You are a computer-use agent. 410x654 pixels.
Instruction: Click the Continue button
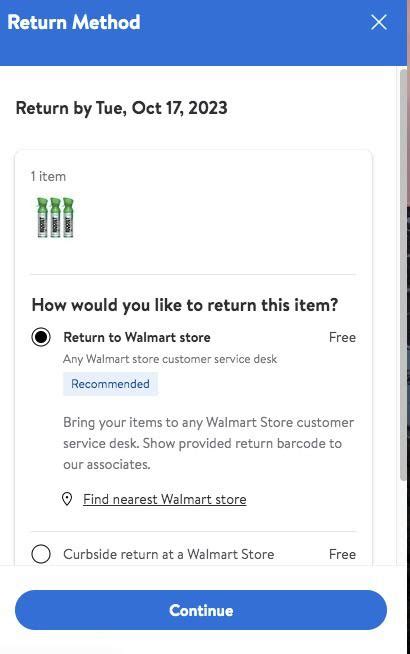(x=201, y=610)
